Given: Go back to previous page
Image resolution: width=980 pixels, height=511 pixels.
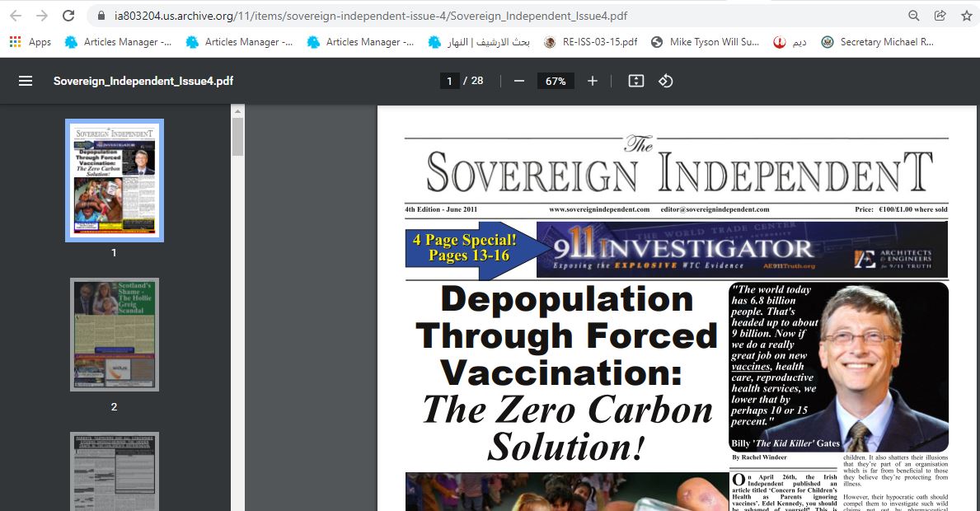Looking at the screenshot, I should pyautogui.click(x=16, y=16).
